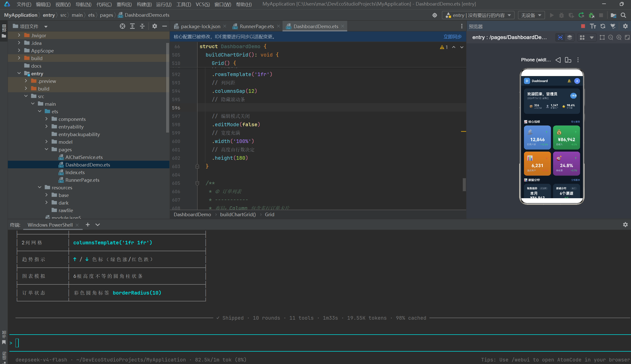Zoom in the phone preview

coord(619,38)
